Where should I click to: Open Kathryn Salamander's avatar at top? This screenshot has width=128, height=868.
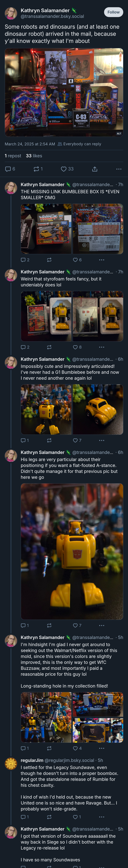[x=11, y=13]
